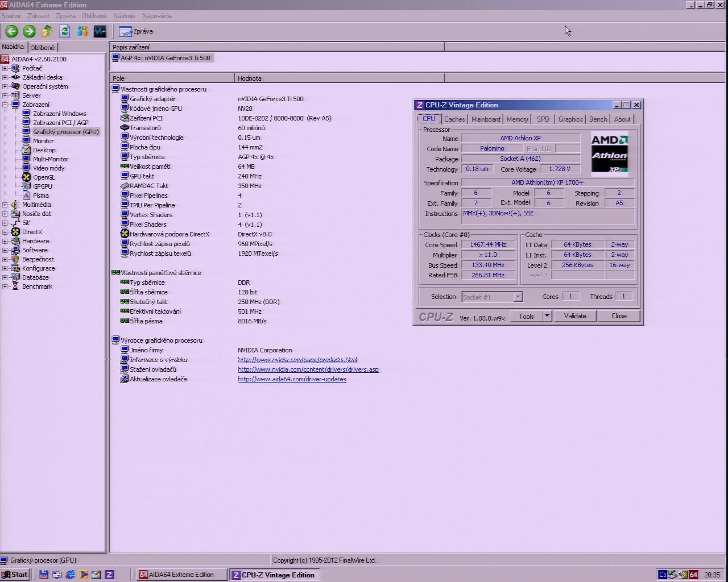Expand the Základní deska tree node
728x582 pixels.
(x=5, y=77)
